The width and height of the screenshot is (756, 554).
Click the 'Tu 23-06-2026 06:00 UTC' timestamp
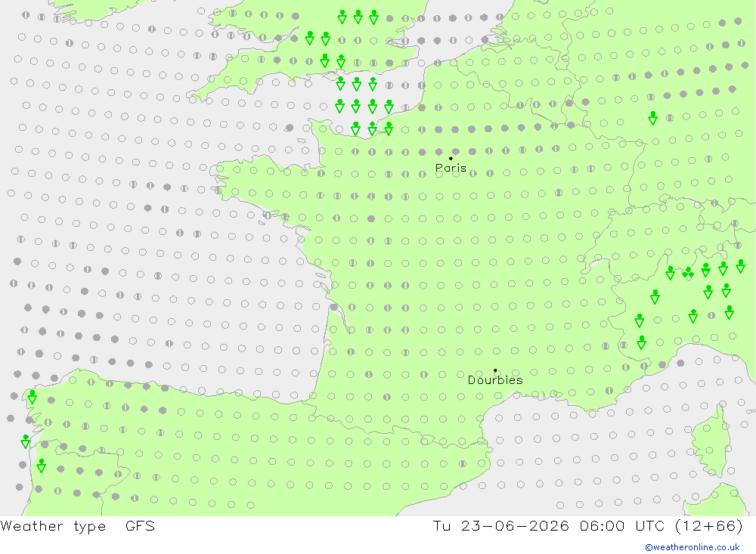coord(551,525)
